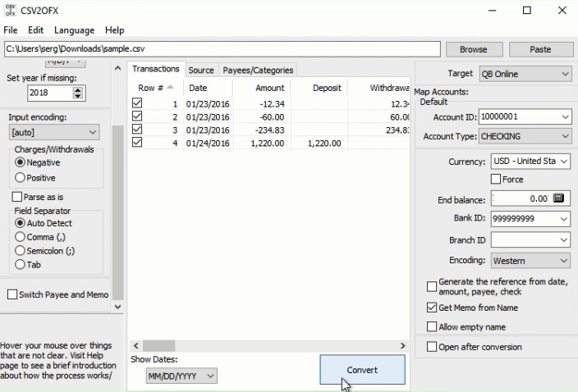The height and width of the screenshot is (392, 578).
Task: Select the 1,220.00 amount cell
Action: point(262,144)
